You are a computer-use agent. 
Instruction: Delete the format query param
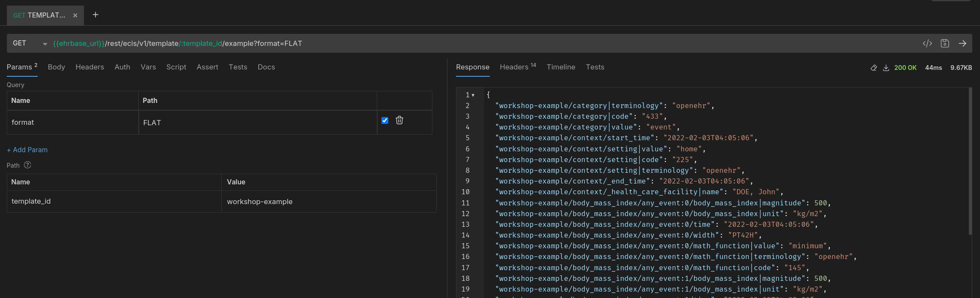coord(399,120)
